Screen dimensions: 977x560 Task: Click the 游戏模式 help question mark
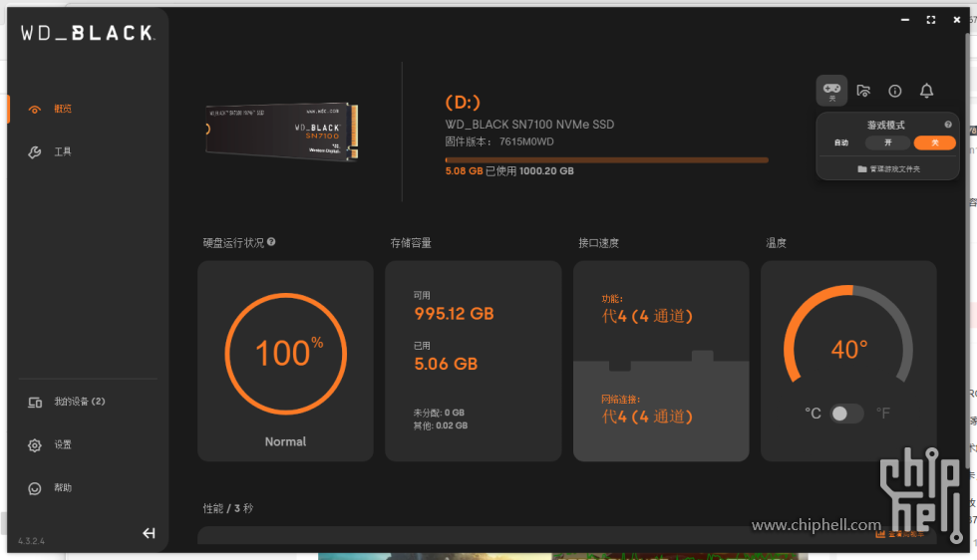pyautogui.click(x=948, y=125)
